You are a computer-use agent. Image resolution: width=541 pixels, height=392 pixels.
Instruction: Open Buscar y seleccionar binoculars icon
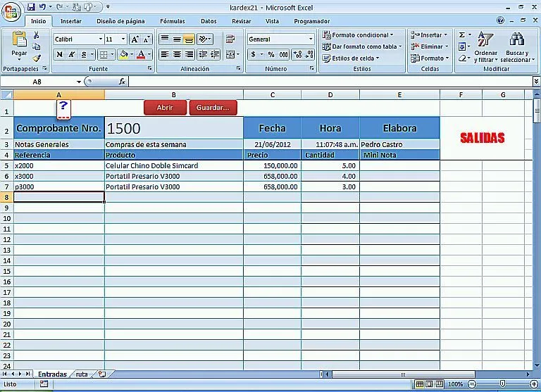(516, 41)
